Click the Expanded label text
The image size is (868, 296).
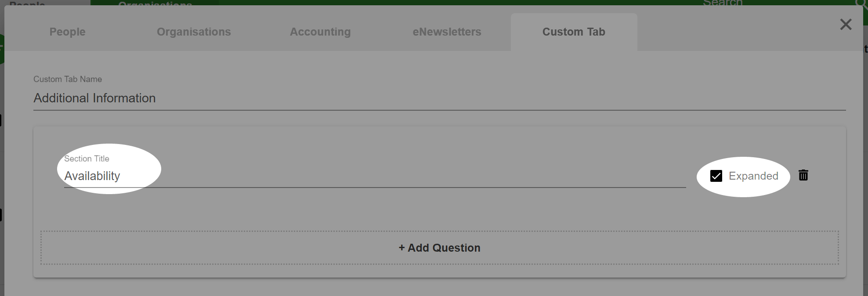753,176
